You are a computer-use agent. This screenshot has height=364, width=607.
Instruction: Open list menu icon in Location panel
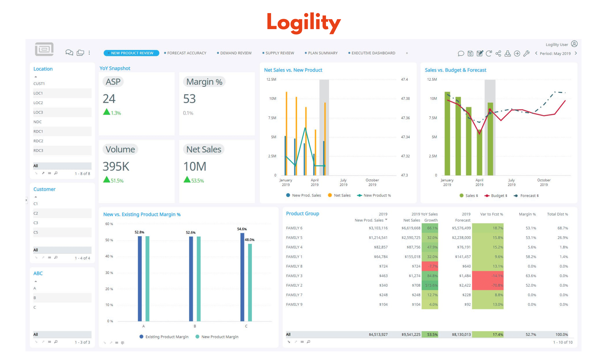click(49, 173)
